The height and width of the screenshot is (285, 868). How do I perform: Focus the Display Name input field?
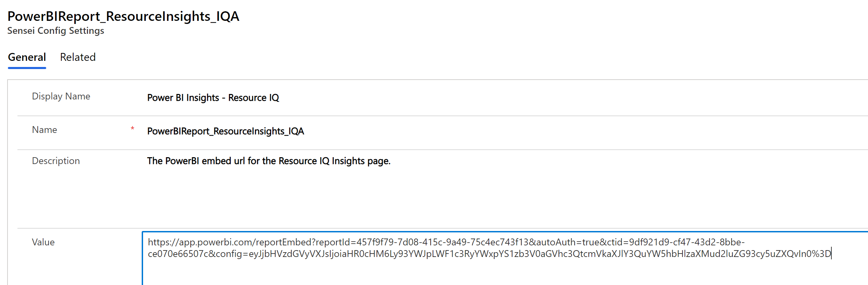pyautogui.click(x=479, y=98)
